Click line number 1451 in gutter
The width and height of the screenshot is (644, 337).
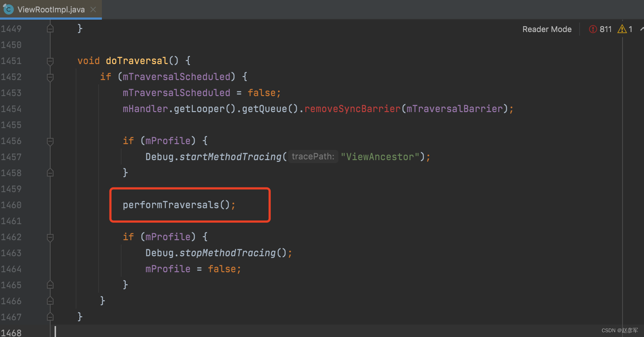pyautogui.click(x=11, y=61)
